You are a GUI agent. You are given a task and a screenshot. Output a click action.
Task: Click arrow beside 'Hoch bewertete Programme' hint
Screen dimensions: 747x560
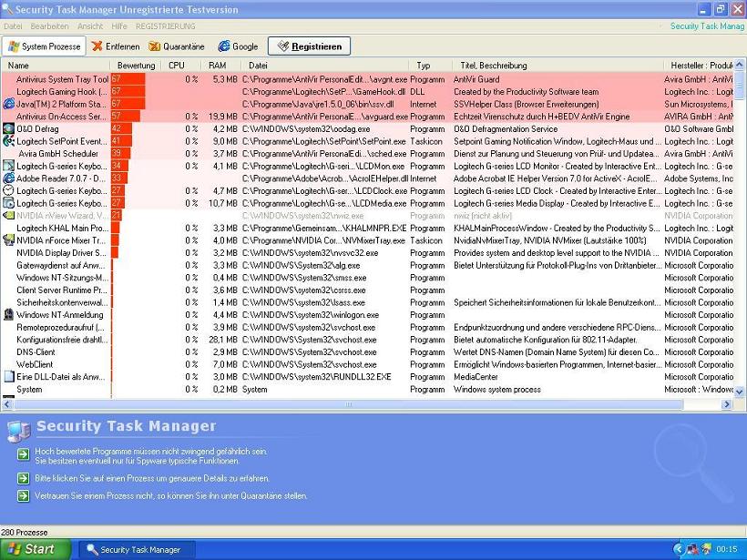click(23, 454)
